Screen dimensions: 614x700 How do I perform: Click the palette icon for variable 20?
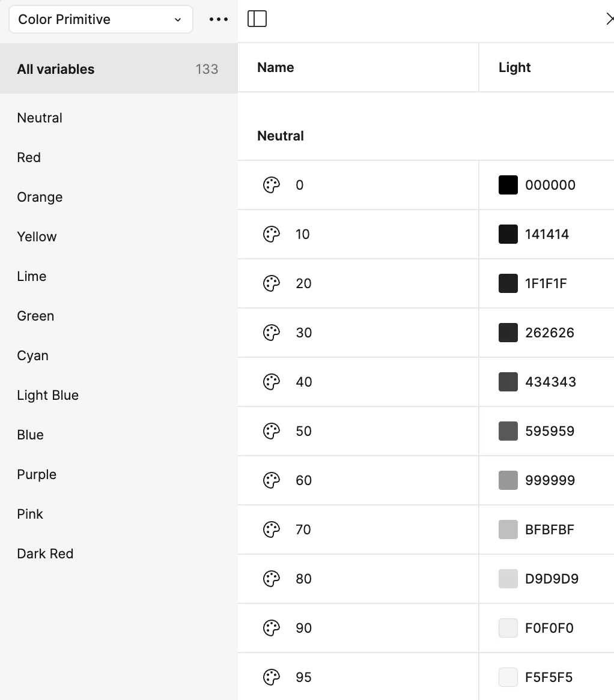click(x=272, y=283)
